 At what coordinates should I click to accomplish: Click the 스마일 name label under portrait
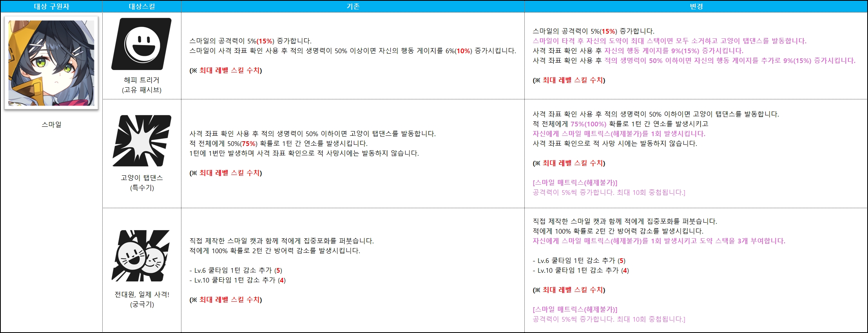51,124
